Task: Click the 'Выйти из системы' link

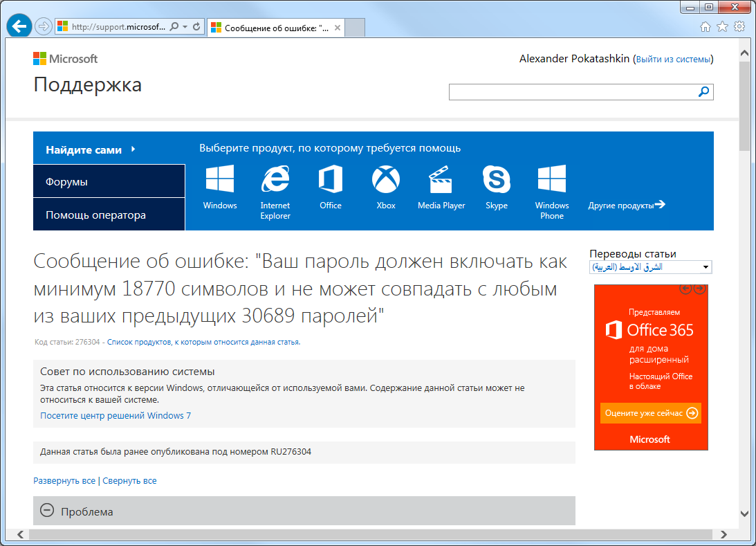Action: point(673,60)
